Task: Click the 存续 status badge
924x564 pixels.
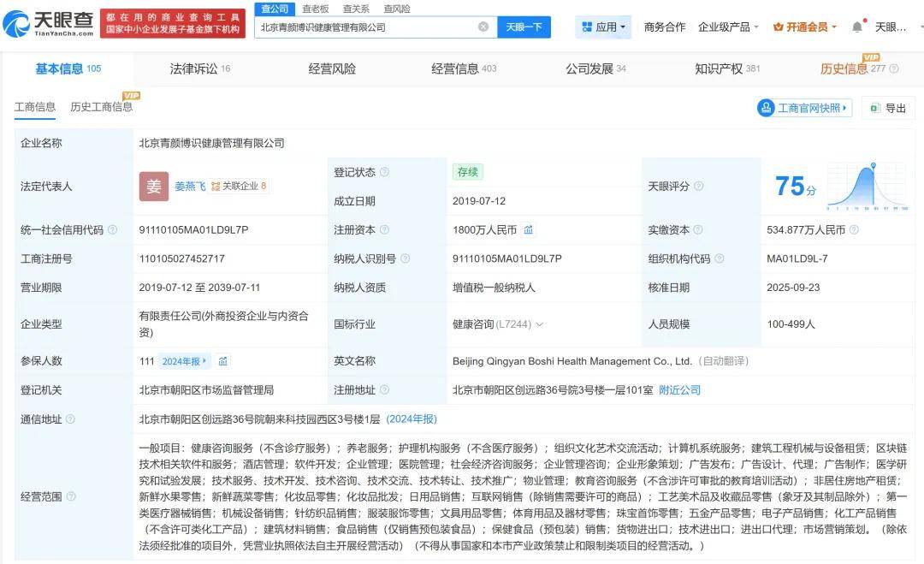Action: pos(468,172)
